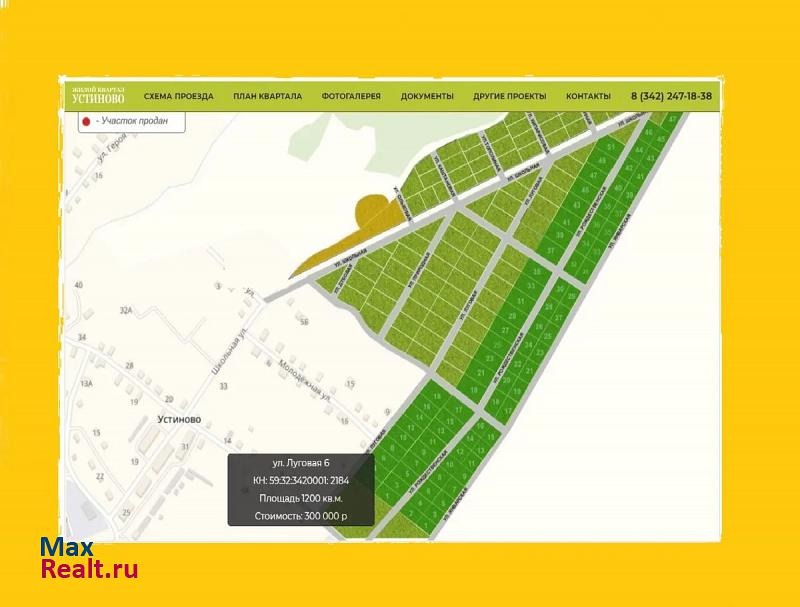This screenshot has height=607, width=800.
Task: Click the MaxRealt.ru watermark logo
Action: point(89,558)
